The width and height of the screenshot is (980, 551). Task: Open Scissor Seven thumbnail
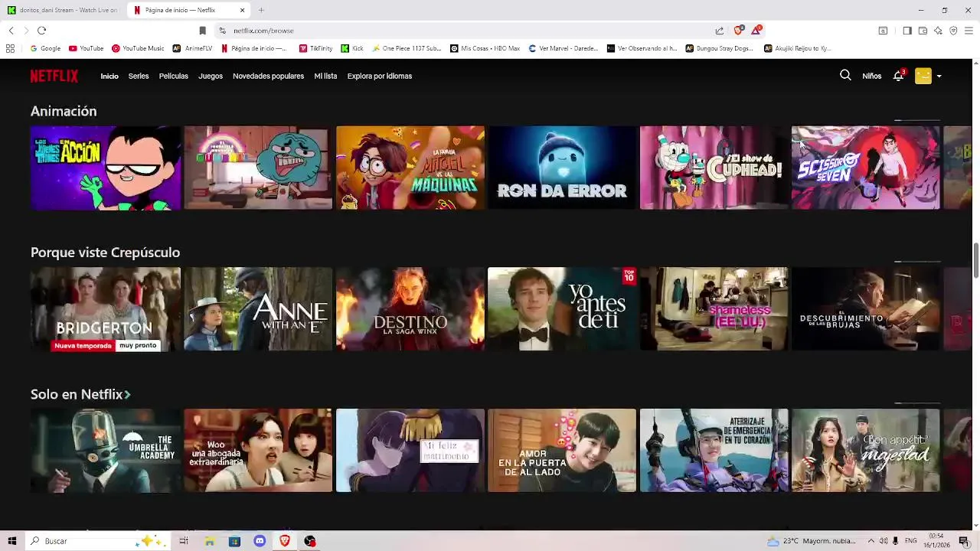(x=866, y=168)
